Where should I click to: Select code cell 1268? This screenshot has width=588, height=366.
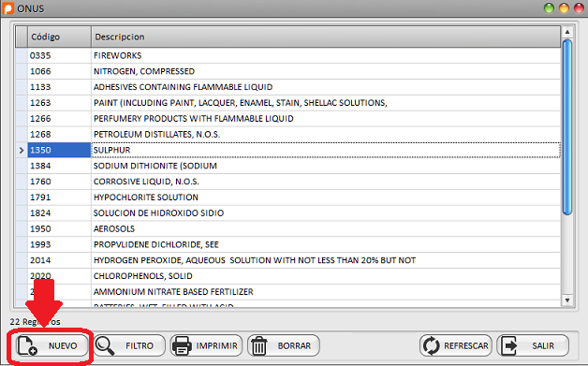point(59,134)
